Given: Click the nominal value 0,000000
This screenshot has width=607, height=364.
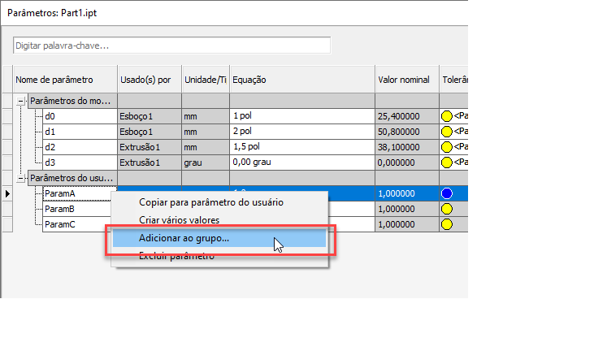Looking at the screenshot, I should 407,162.
